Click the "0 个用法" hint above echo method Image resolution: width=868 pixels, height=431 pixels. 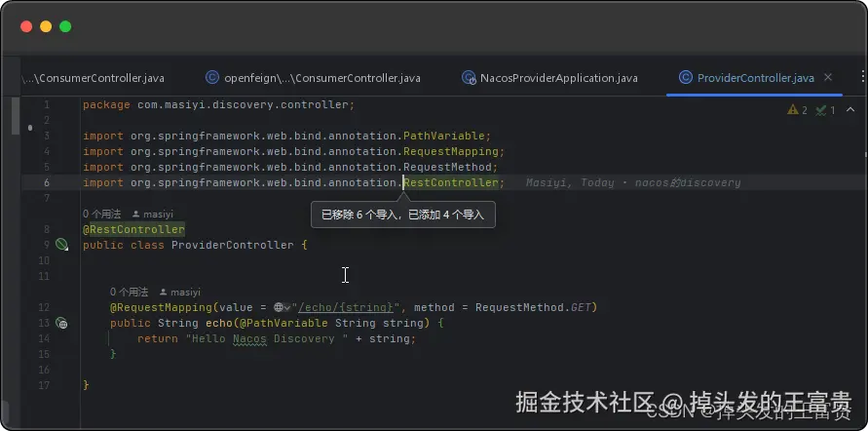click(x=129, y=292)
